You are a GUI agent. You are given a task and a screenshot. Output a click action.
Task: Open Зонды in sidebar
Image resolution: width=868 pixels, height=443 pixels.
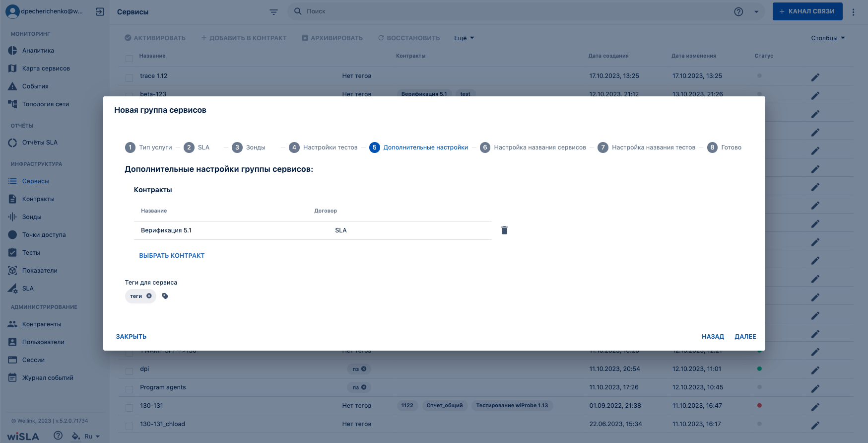(x=32, y=217)
